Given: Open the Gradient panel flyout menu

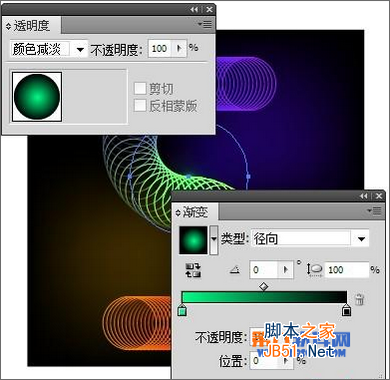Looking at the screenshot, I should tap(374, 211).
